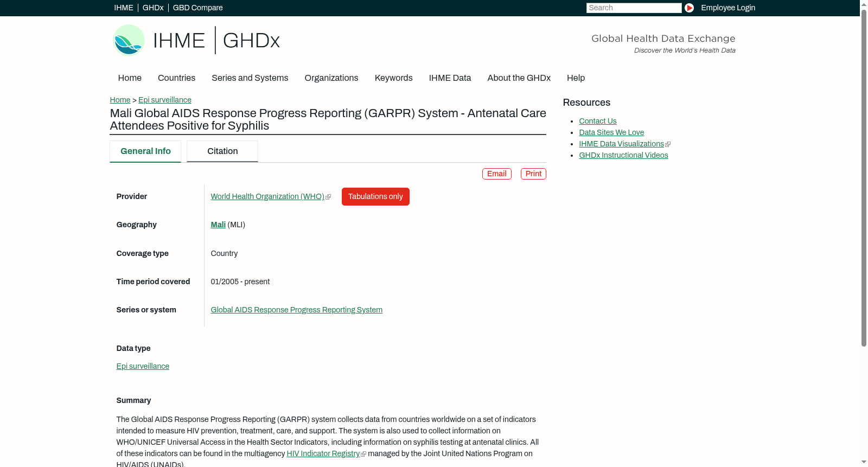Viewport: 868px width, 467px height.
Task: Open Data Sites We Love link
Action: tap(611, 132)
